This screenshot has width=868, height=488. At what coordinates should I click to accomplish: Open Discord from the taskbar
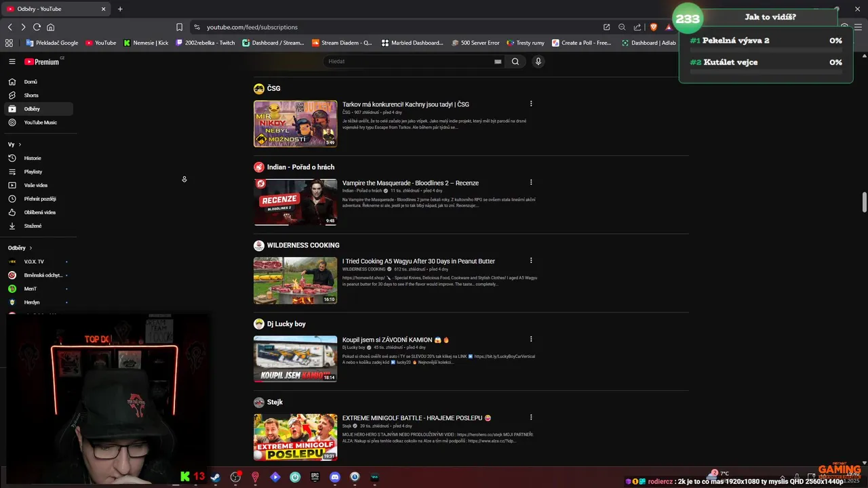(334, 477)
